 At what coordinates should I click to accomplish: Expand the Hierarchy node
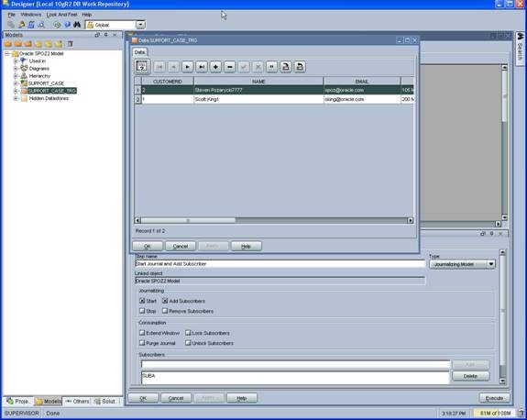click(x=16, y=76)
